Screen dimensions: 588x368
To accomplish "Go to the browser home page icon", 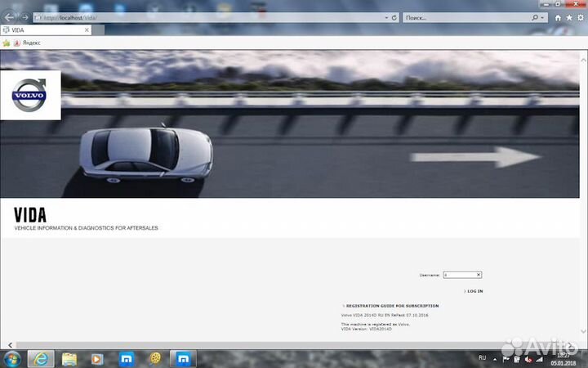I will click(558, 18).
